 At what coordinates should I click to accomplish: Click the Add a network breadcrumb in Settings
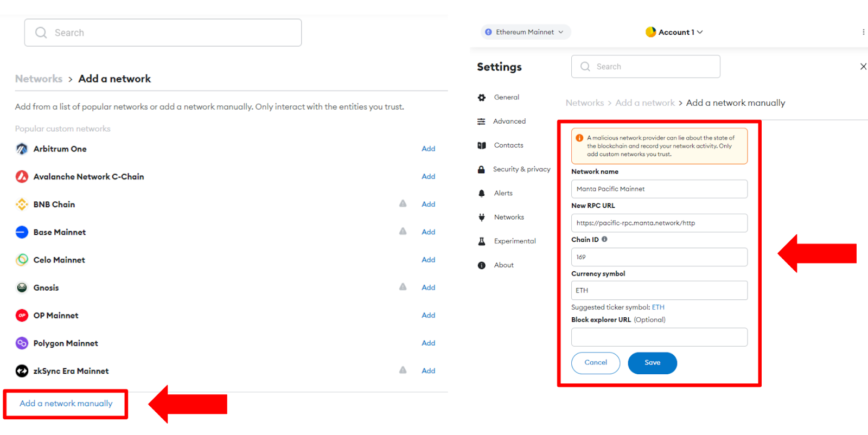pos(645,103)
